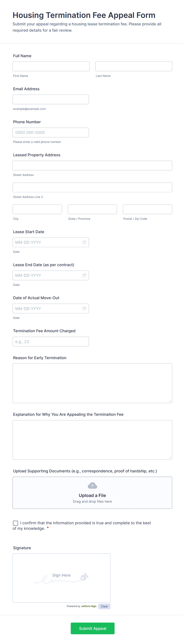Click the cloud upload icon
This screenshot has height=644, width=183.
pos(92,486)
